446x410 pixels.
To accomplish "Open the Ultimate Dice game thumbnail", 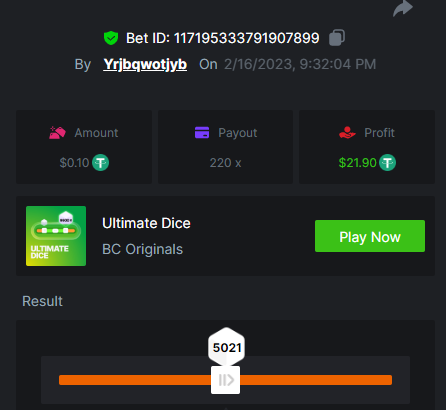I will pos(56,236).
